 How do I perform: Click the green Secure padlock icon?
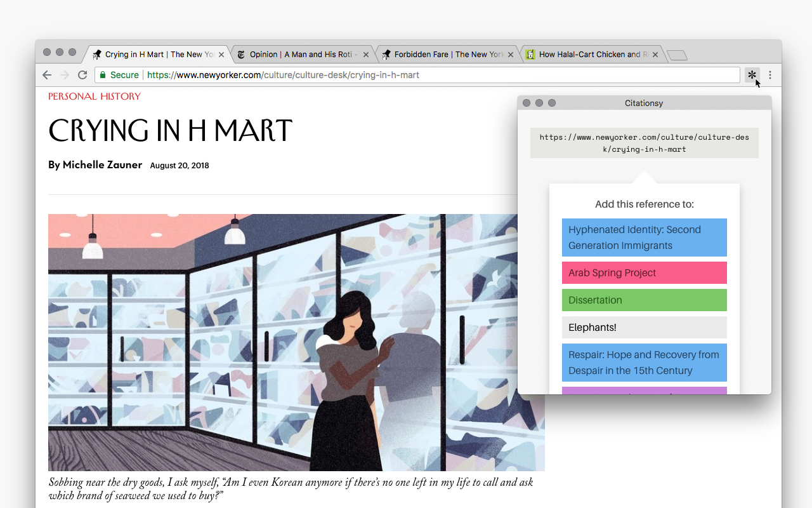(101, 75)
